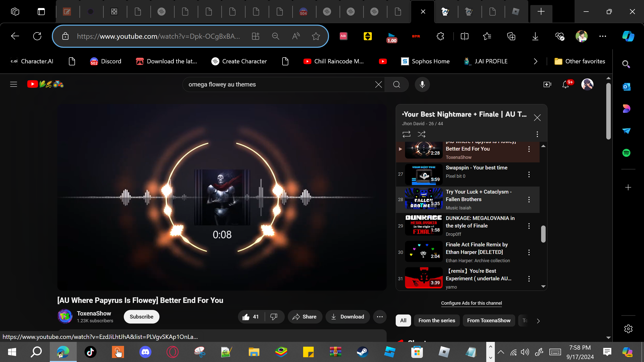Open browser extensions puzzle icon

[x=440, y=36]
